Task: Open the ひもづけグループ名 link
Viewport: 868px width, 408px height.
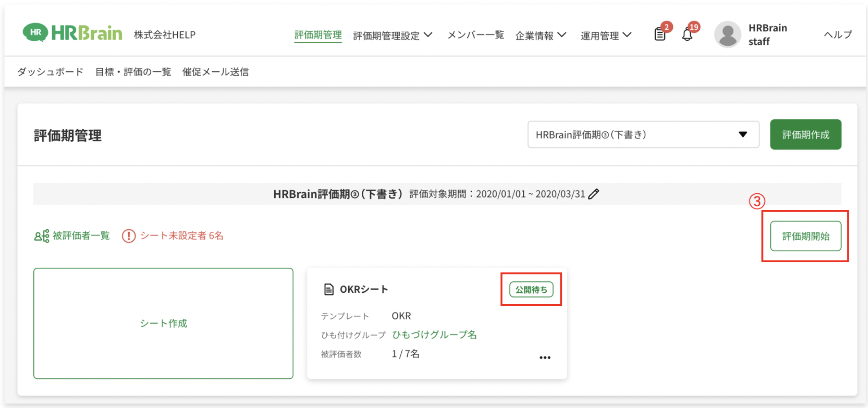Action: point(434,335)
